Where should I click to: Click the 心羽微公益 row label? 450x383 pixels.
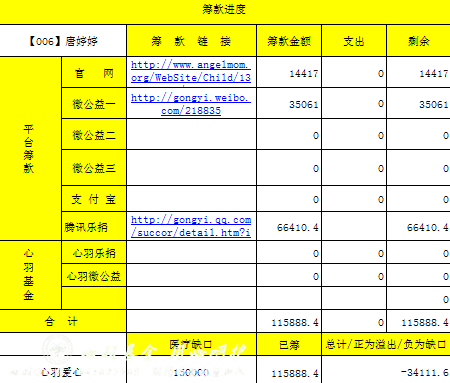[x=94, y=275]
